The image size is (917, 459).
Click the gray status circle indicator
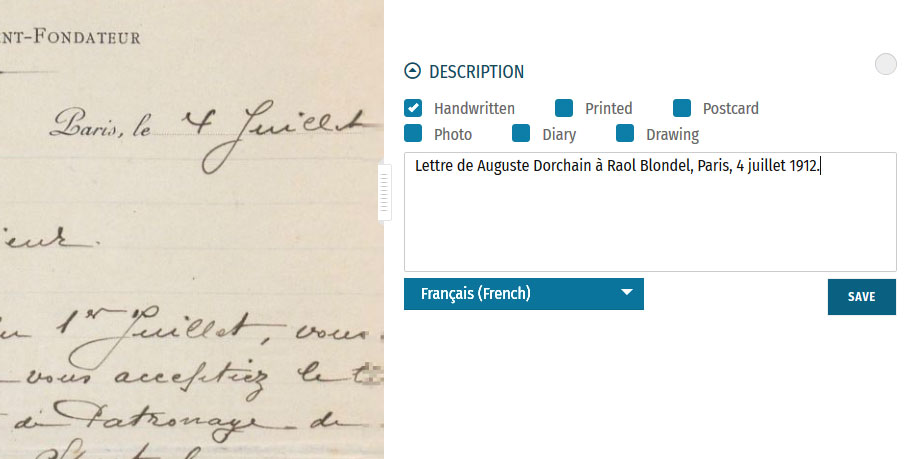[885, 65]
